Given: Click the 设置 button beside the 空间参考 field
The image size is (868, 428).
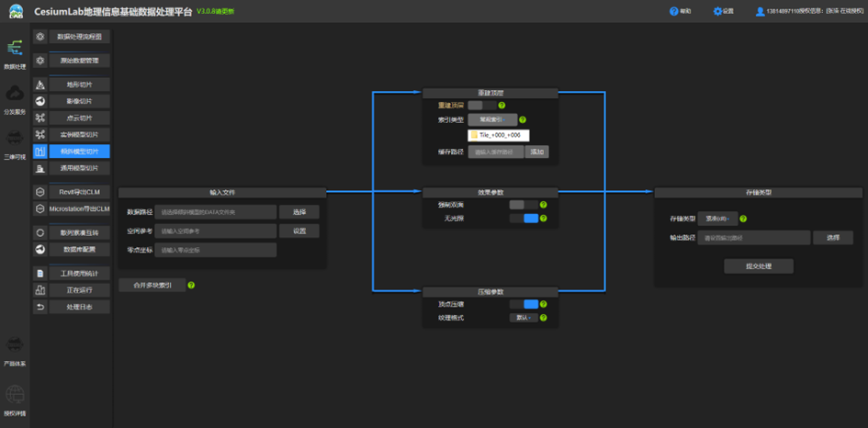Looking at the screenshot, I should click(x=299, y=231).
